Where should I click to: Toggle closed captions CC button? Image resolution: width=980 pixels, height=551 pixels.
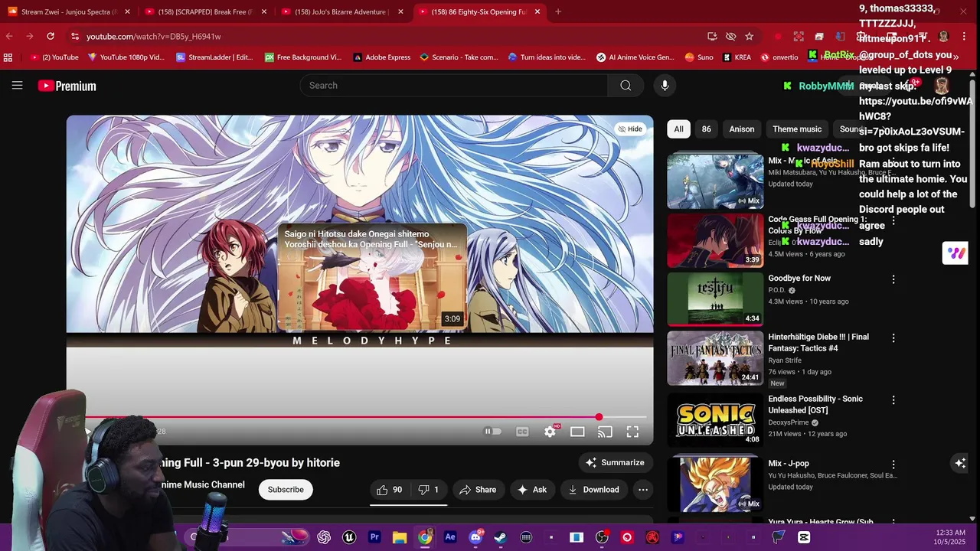point(522,432)
